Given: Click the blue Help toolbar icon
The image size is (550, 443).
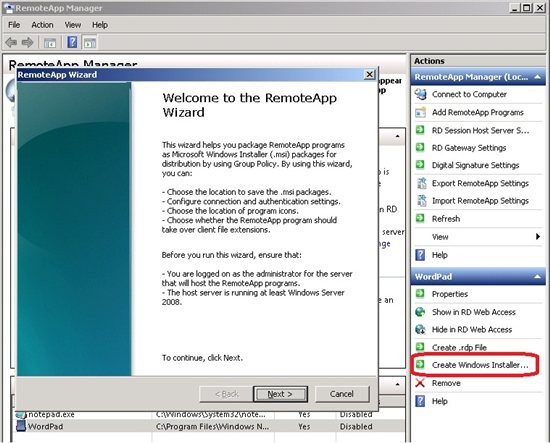Looking at the screenshot, I should 72,42.
